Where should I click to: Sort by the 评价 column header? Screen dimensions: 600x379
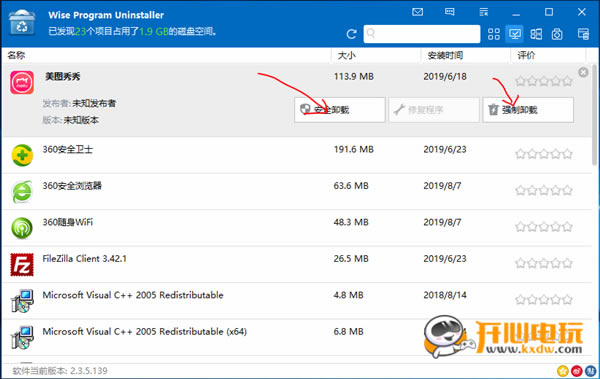[527, 56]
